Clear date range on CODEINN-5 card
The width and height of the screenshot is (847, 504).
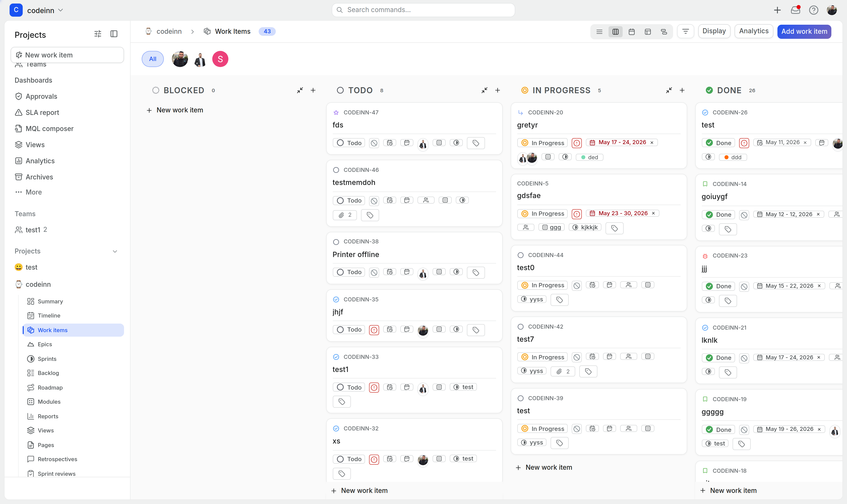point(653,213)
